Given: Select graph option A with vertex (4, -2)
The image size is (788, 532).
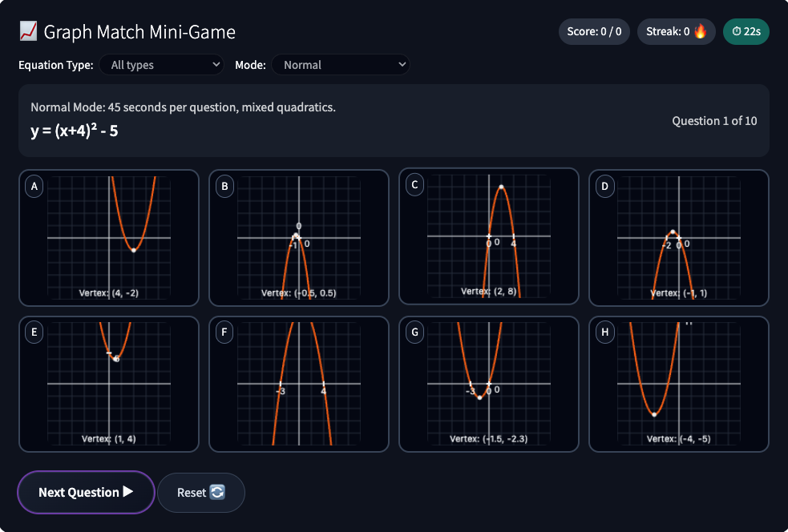Looking at the screenshot, I should pos(109,237).
